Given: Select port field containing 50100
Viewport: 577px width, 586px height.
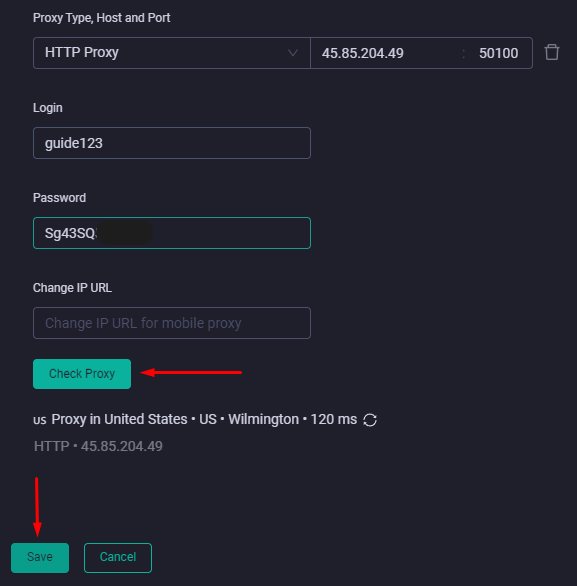Looking at the screenshot, I should [498, 53].
